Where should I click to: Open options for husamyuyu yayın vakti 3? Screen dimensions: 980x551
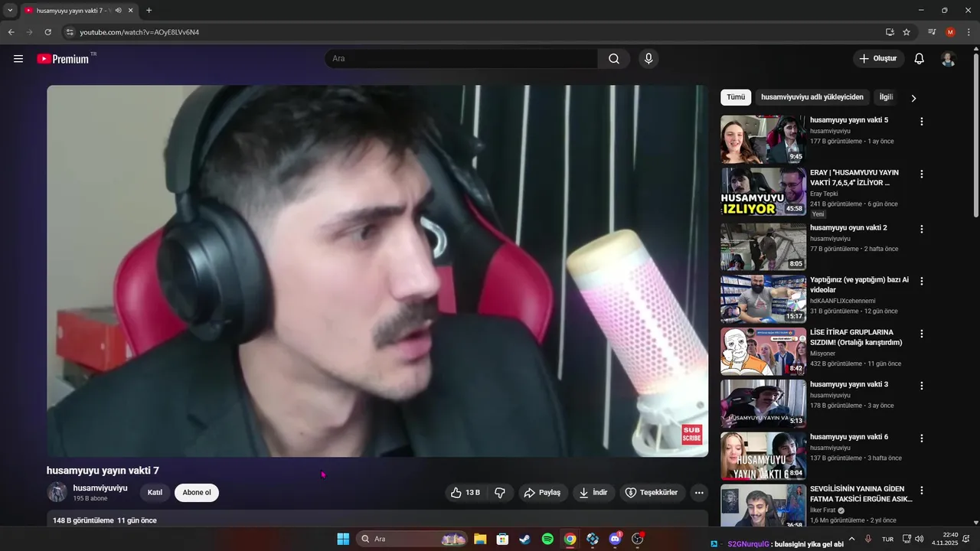pos(922,386)
